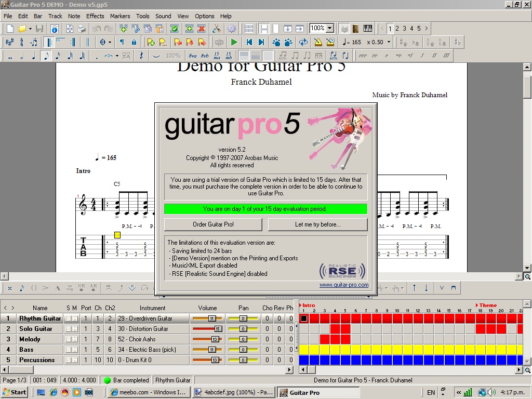Click Order Guitar Pro! button
Screen dimensions: 532x399
tap(213, 224)
